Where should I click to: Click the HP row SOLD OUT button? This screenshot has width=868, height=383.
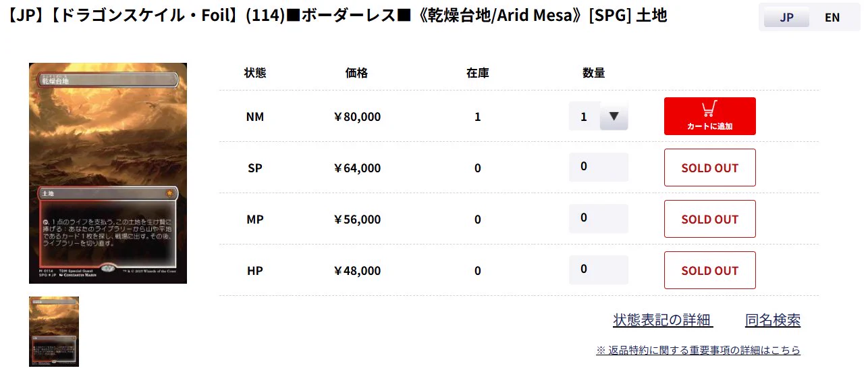click(709, 270)
